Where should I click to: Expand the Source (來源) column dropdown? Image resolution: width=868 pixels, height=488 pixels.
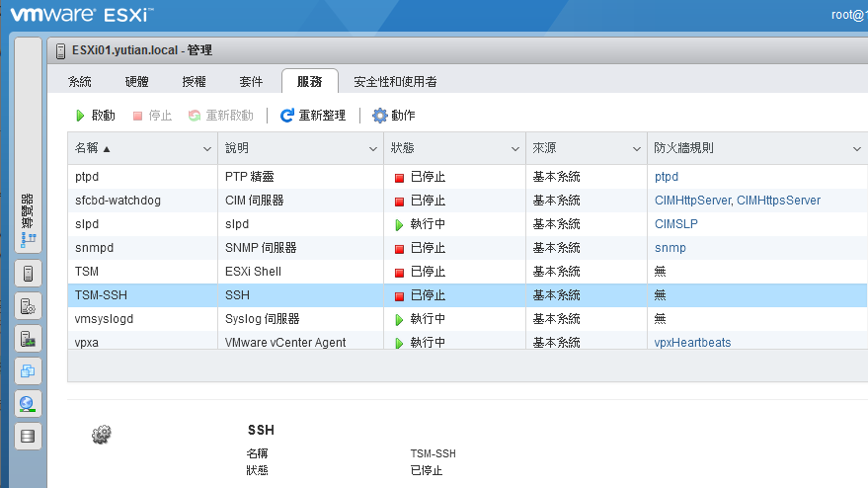(x=637, y=149)
